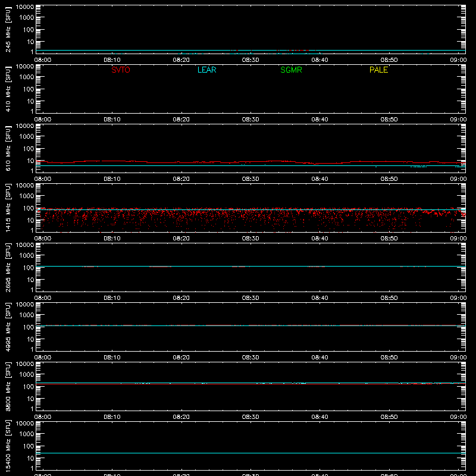
Task: Click 08:20 time label below 2695 MHz plot
Action: tap(181, 298)
